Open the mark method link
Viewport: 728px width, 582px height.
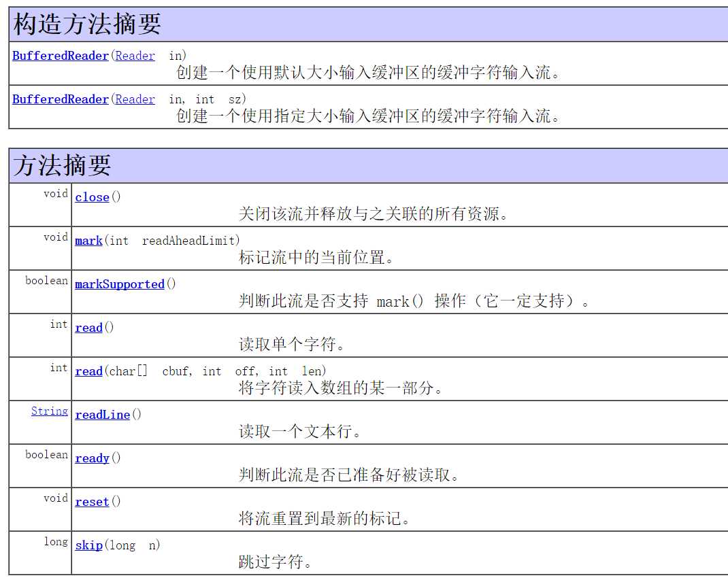click(88, 241)
